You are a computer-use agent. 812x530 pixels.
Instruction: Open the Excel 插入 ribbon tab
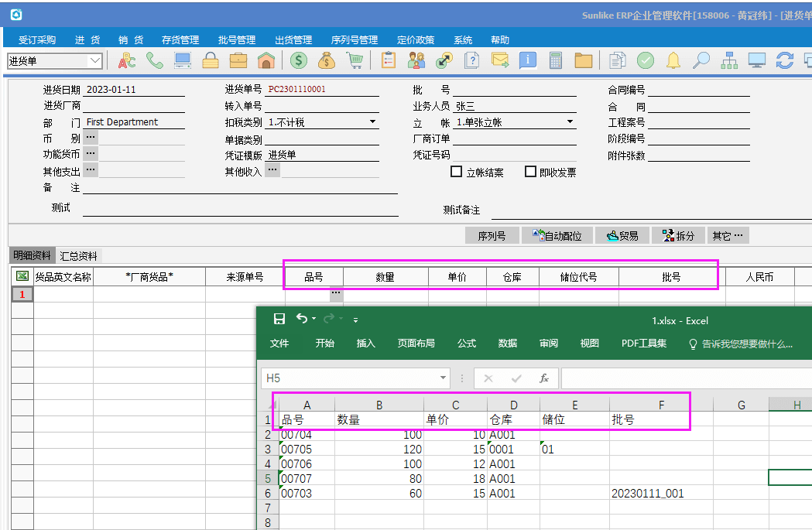click(365, 344)
